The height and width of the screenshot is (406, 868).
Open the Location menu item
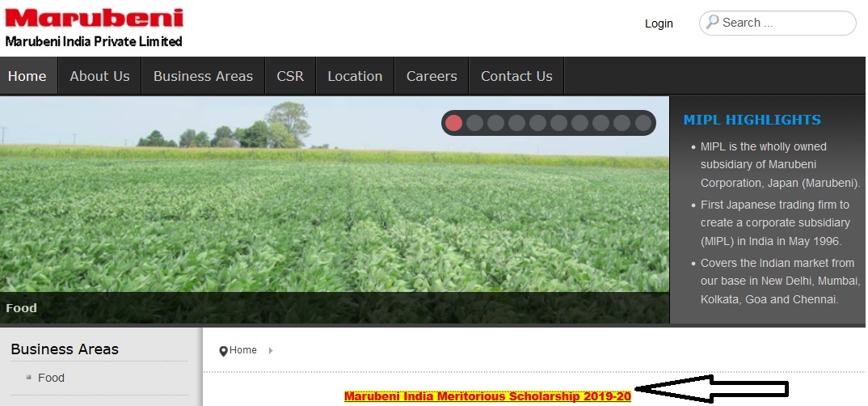pyautogui.click(x=355, y=76)
